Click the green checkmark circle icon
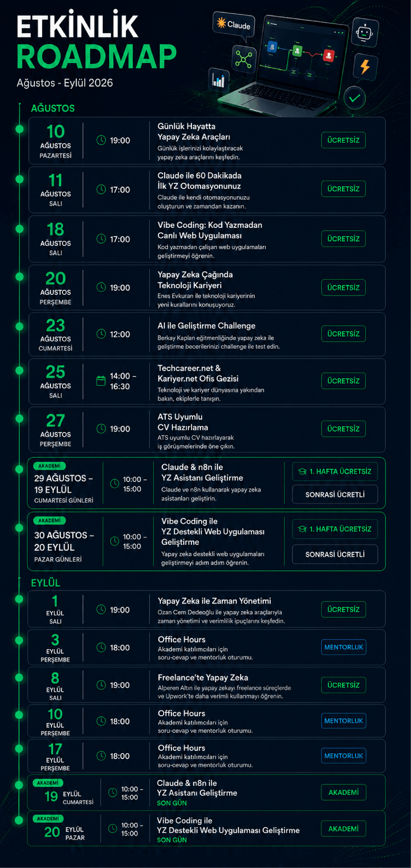The image size is (411, 868). (x=354, y=98)
